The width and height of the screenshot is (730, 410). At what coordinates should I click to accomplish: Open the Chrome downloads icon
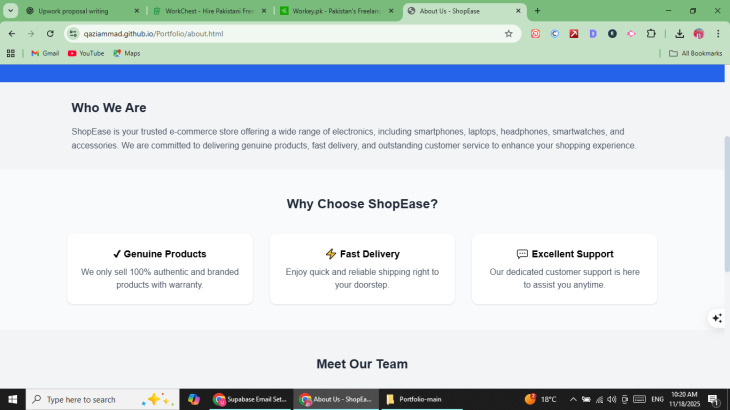coord(679,33)
